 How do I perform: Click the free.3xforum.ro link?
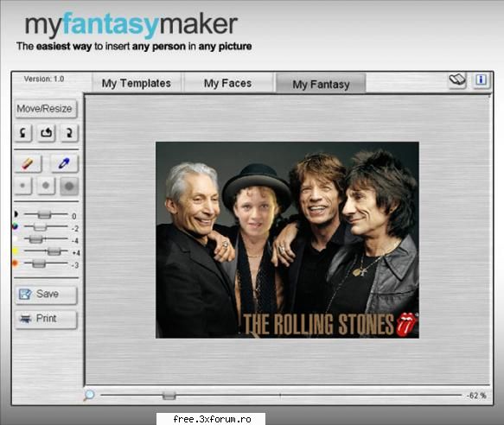click(212, 419)
